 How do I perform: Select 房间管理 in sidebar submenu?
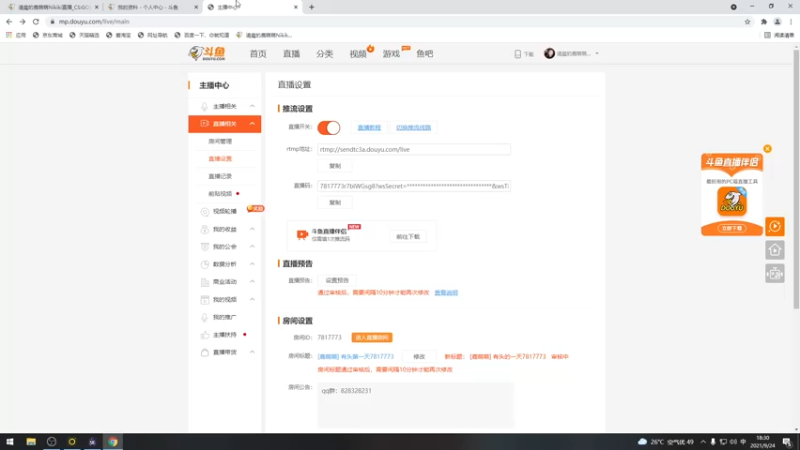click(x=220, y=141)
